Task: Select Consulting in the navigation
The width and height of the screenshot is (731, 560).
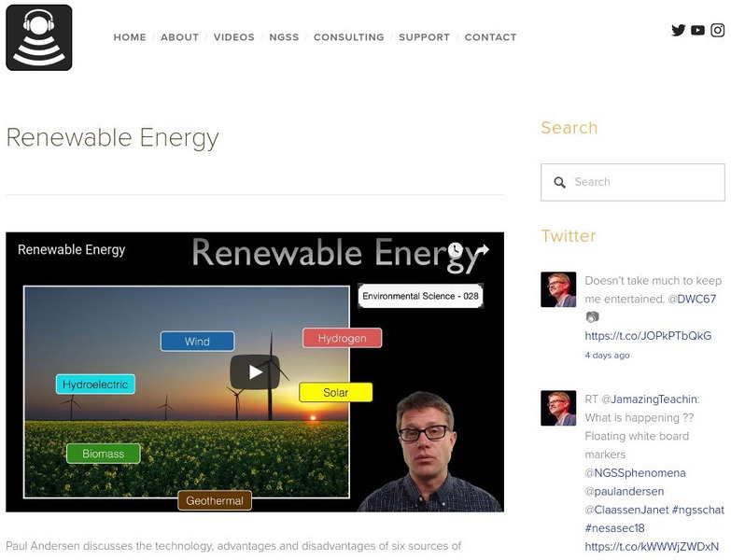Action: coord(348,37)
